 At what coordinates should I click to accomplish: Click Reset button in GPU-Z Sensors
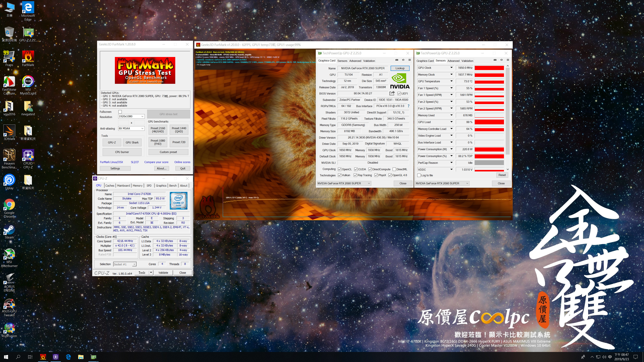(x=502, y=175)
